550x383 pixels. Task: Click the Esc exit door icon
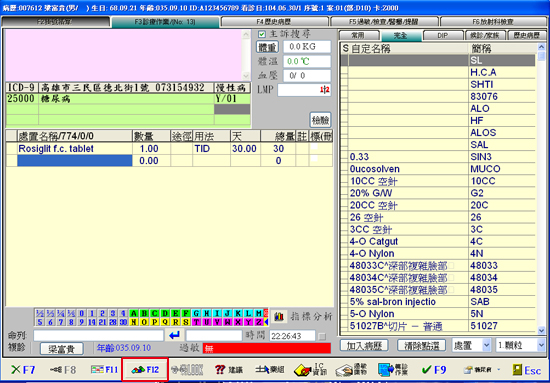[526, 370]
